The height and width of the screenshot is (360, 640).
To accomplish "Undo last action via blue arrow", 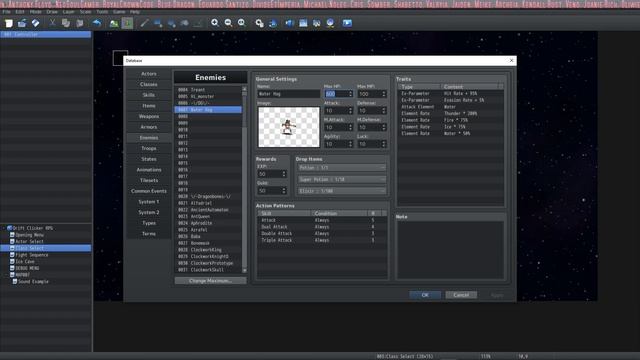I will [x=96, y=23].
